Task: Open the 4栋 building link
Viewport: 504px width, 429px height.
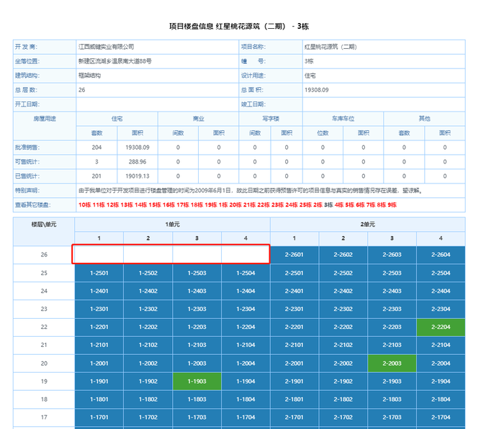Action: [x=339, y=204]
